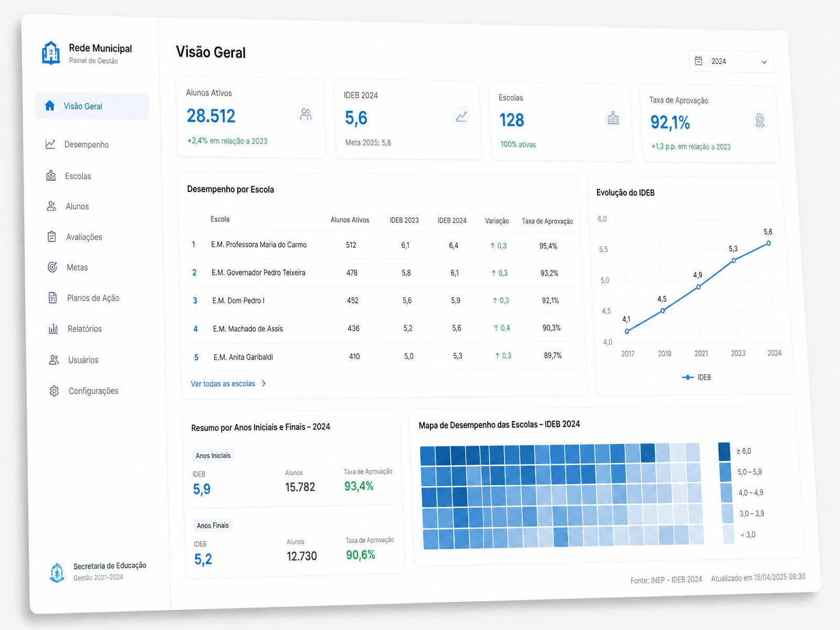Click the 90,6% approval rate value
The height and width of the screenshot is (630, 840).
[361, 555]
